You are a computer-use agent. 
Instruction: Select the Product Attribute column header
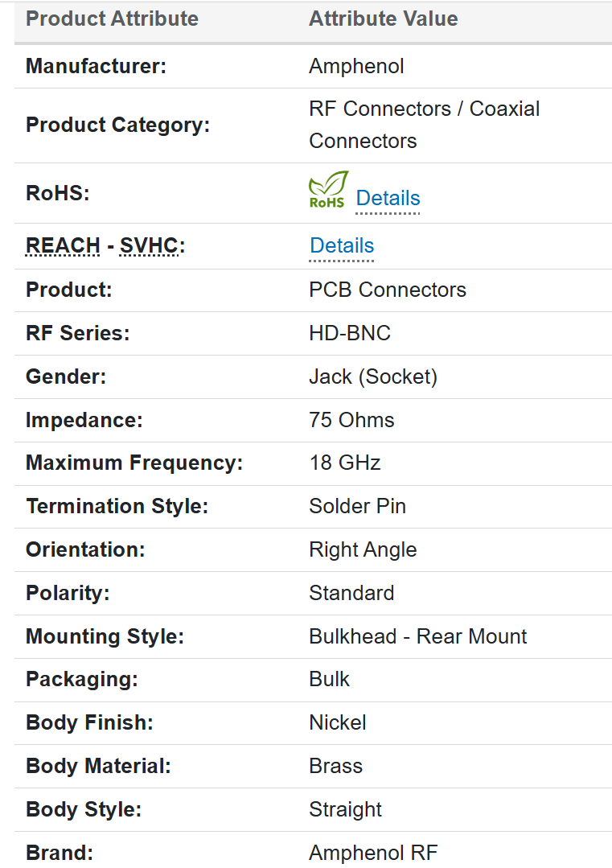[112, 19]
